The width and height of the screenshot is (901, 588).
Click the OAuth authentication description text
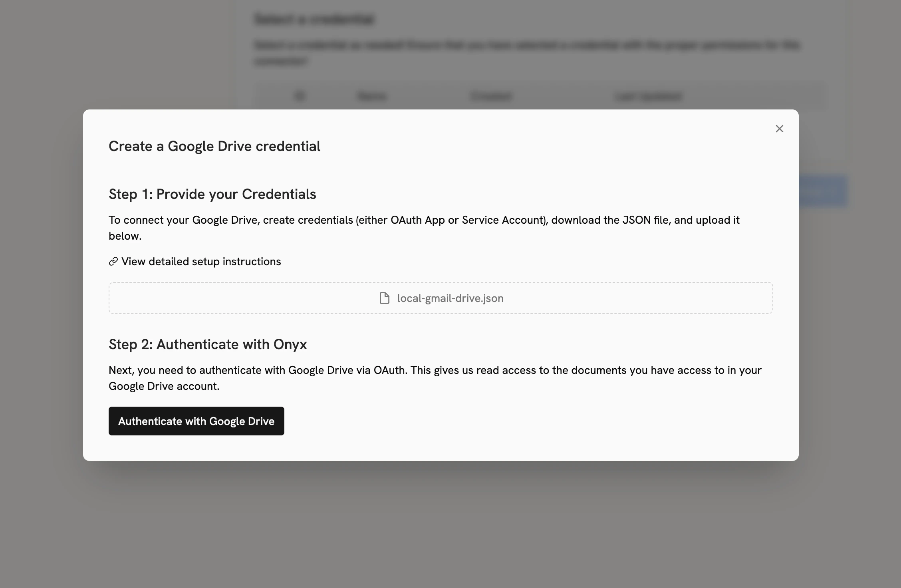click(x=435, y=377)
